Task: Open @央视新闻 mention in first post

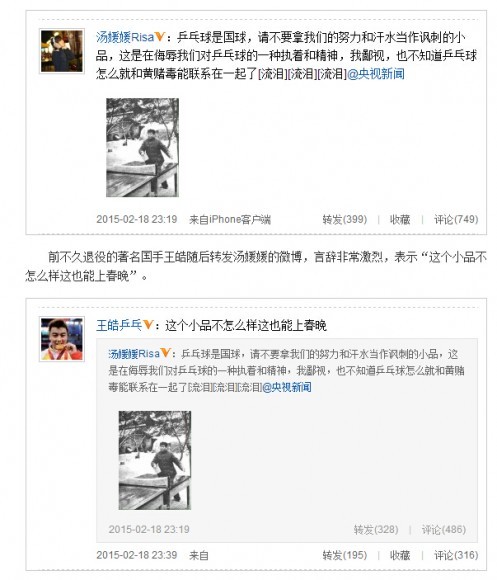Action: [376, 74]
